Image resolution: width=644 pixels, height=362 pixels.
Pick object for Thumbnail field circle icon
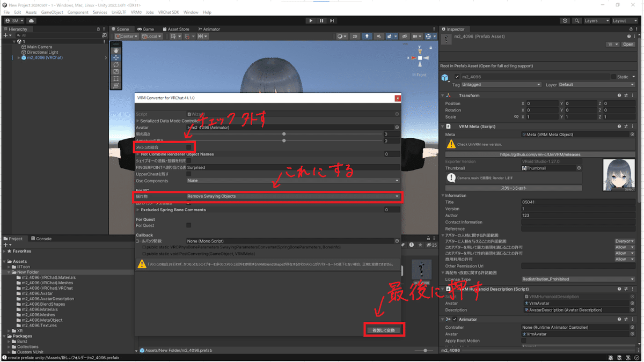click(579, 168)
